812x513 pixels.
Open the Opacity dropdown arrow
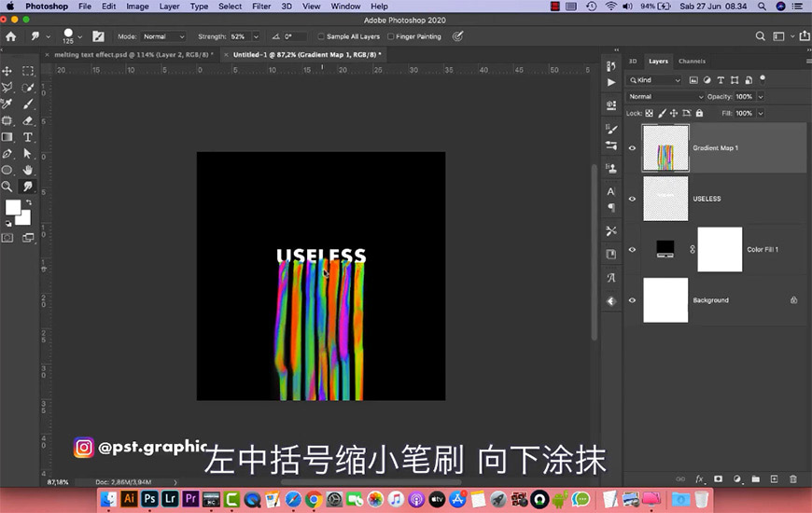[x=761, y=97]
